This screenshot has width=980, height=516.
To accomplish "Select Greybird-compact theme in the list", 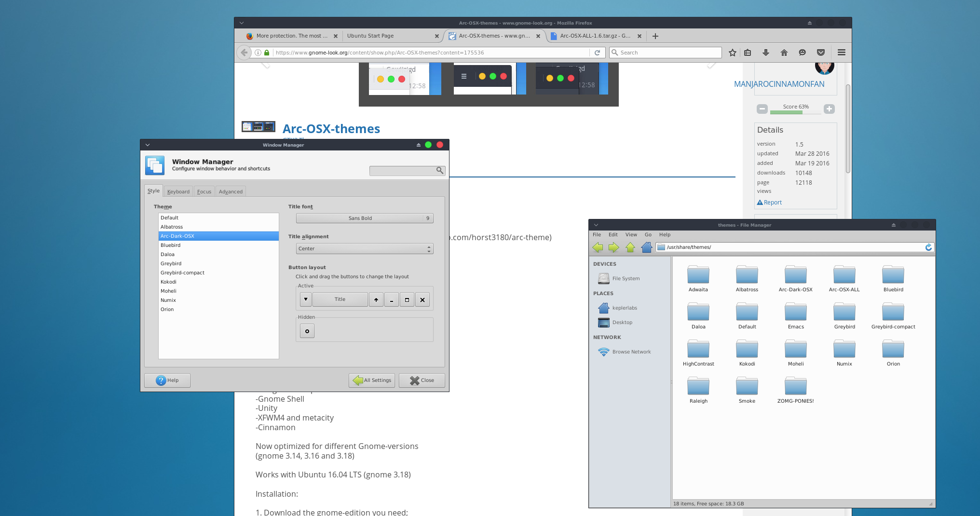I will coord(218,273).
